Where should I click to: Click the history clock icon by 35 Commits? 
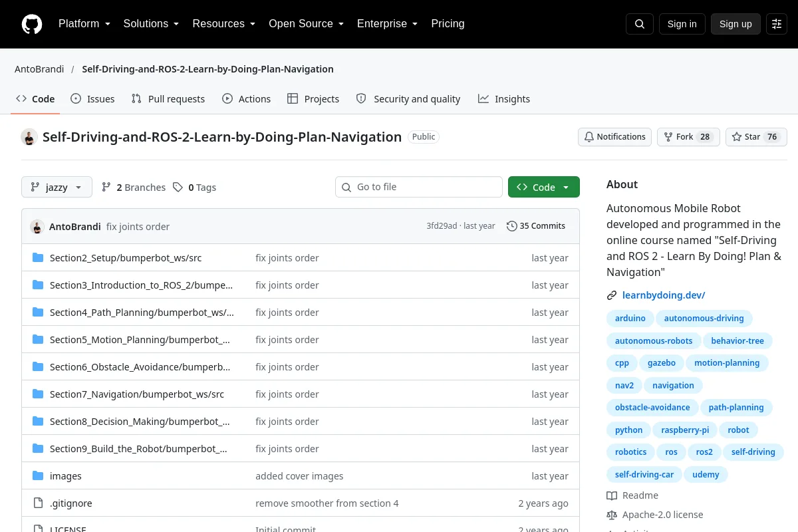(x=511, y=226)
